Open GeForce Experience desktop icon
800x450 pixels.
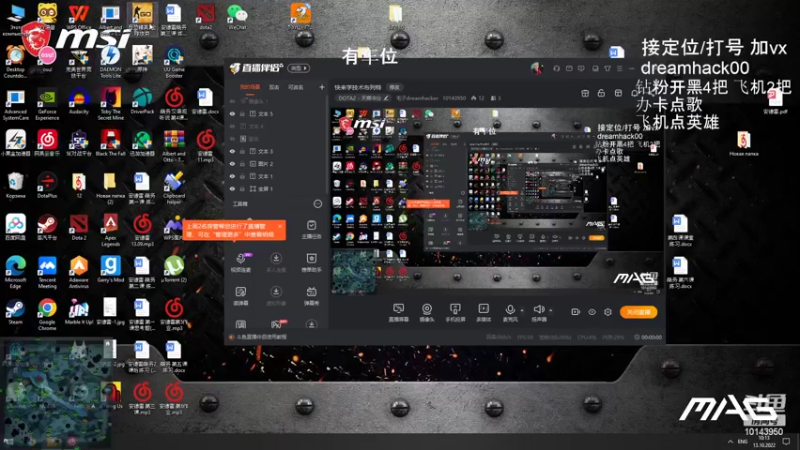click(x=47, y=104)
